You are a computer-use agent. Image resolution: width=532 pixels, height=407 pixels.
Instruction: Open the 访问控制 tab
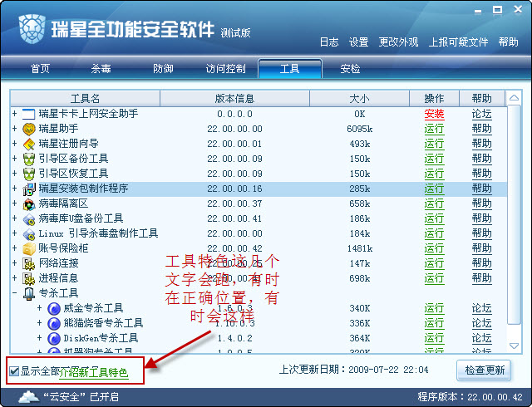pyautogui.click(x=225, y=69)
